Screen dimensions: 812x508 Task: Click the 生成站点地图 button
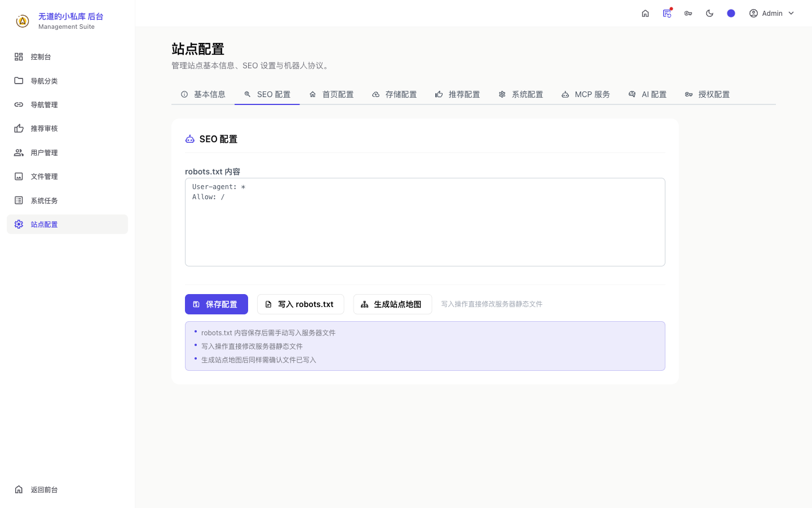click(392, 304)
